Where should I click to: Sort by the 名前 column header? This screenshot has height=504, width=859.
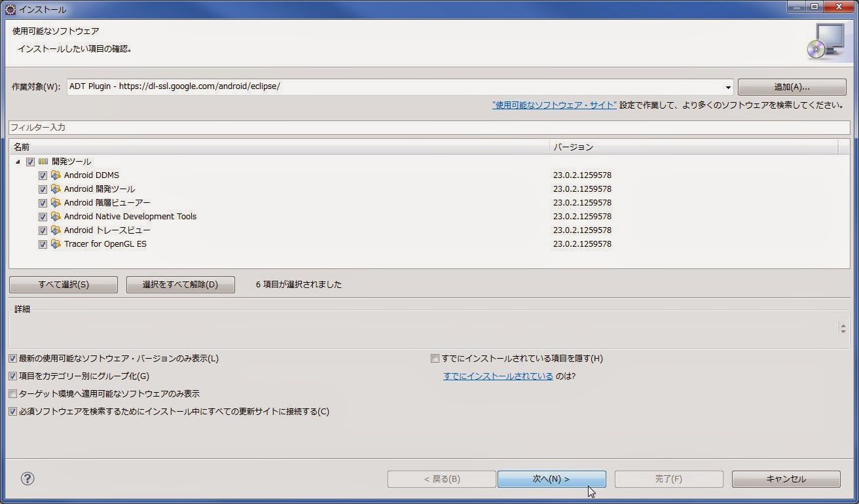coord(279,147)
